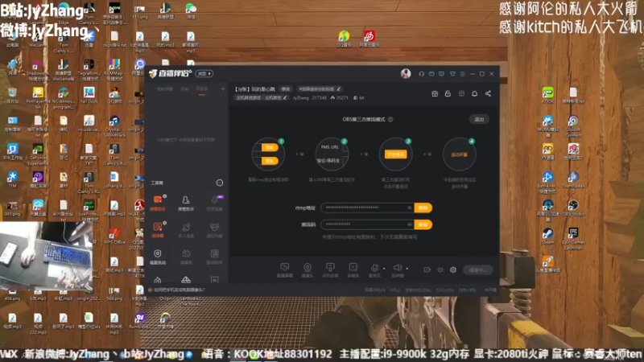Expand microphone options arrow
Viewport: 644px width, 362px height.
click(x=385, y=269)
